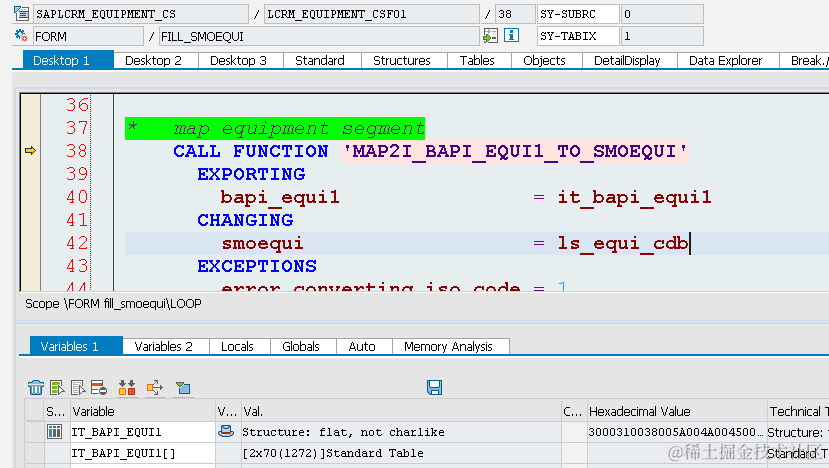Click the SY-SUBRC value field

coord(662,14)
